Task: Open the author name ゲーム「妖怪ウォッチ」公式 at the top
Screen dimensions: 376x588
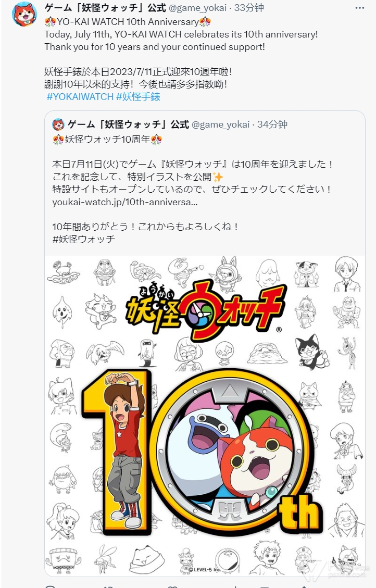Action: point(105,7)
